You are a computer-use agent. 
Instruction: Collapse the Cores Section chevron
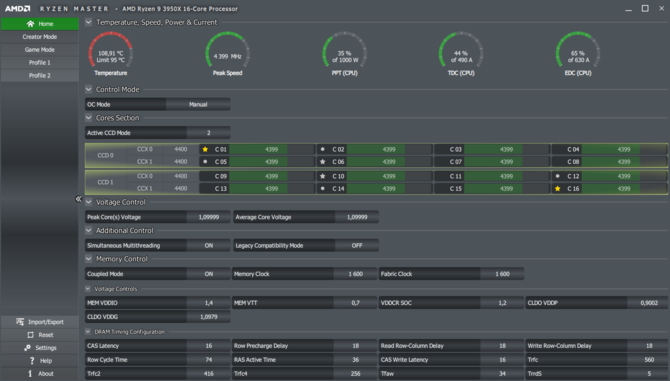[88, 117]
